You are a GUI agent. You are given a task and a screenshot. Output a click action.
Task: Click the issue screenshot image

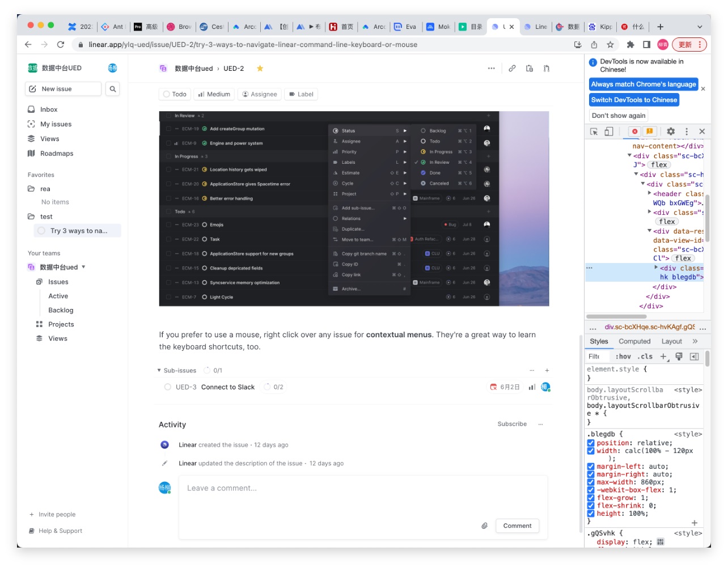click(354, 209)
